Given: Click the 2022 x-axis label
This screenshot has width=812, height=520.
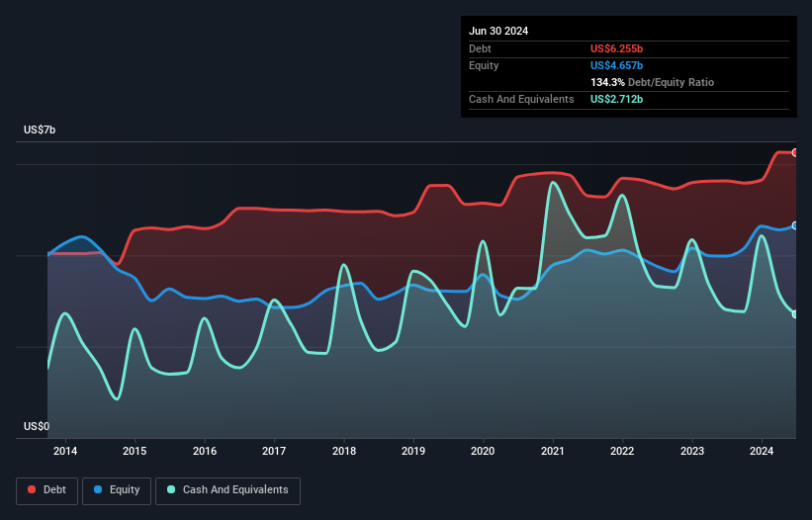Looking at the screenshot, I should pyautogui.click(x=622, y=451).
